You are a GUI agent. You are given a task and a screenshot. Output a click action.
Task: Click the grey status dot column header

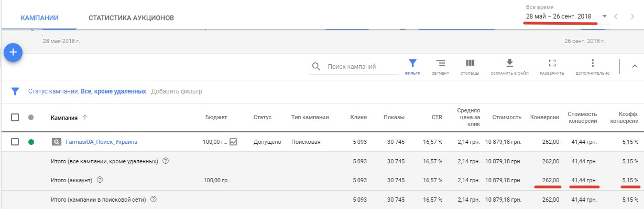[31, 117]
